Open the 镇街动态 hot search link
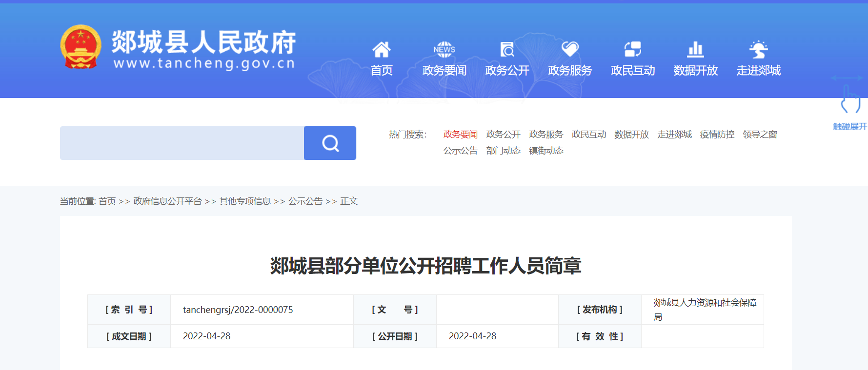Image resolution: width=868 pixels, height=370 pixels. coord(546,151)
